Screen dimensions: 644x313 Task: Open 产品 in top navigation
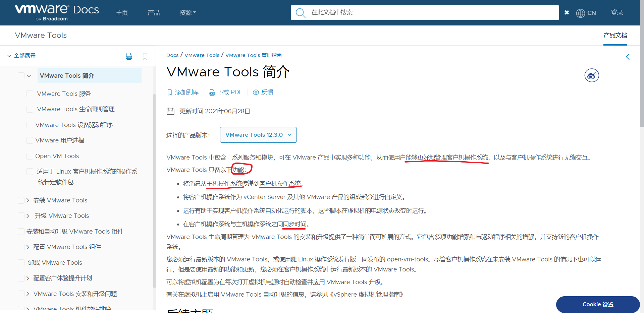tap(154, 13)
